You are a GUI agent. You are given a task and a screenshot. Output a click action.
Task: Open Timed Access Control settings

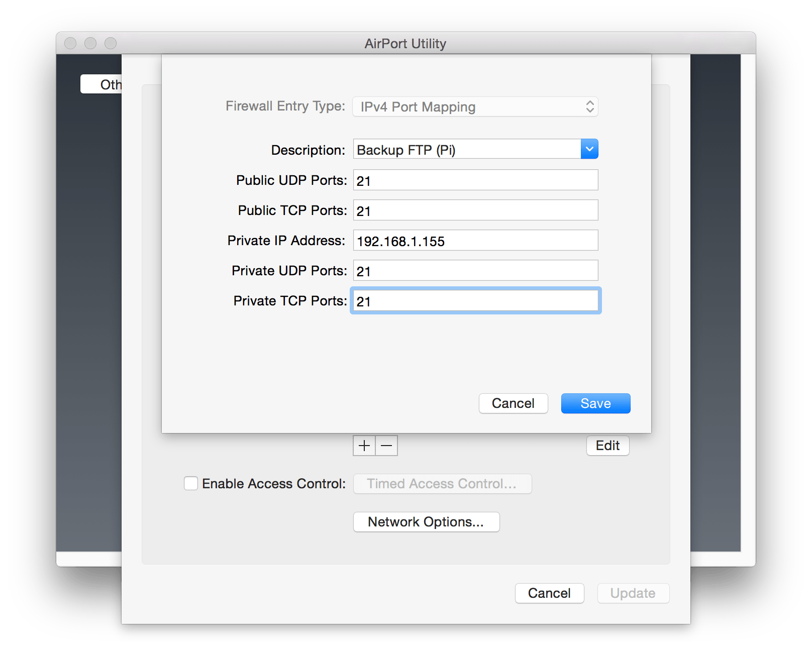point(442,484)
